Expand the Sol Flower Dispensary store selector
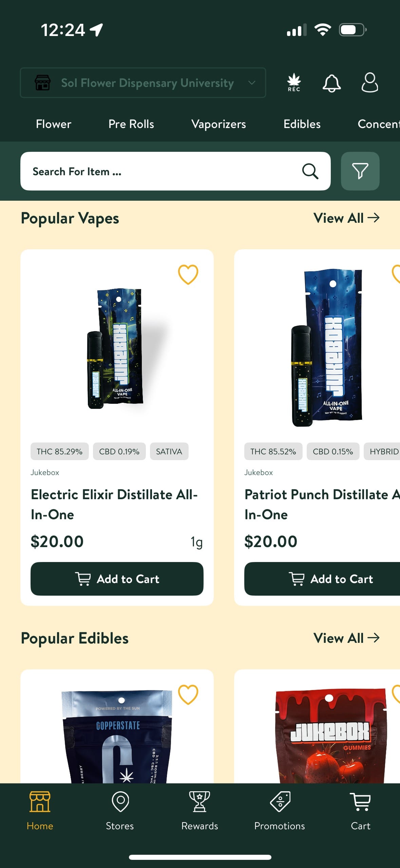Viewport: 400px width, 868px height. pyautogui.click(x=143, y=83)
